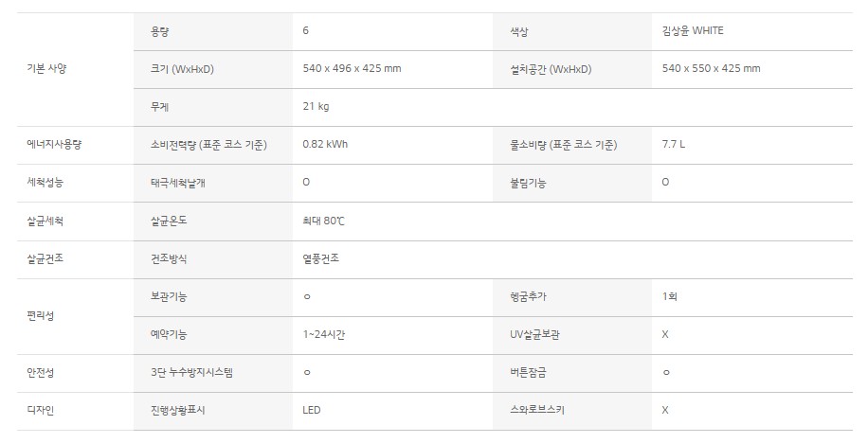Click the UV살균보관 label

(534, 334)
